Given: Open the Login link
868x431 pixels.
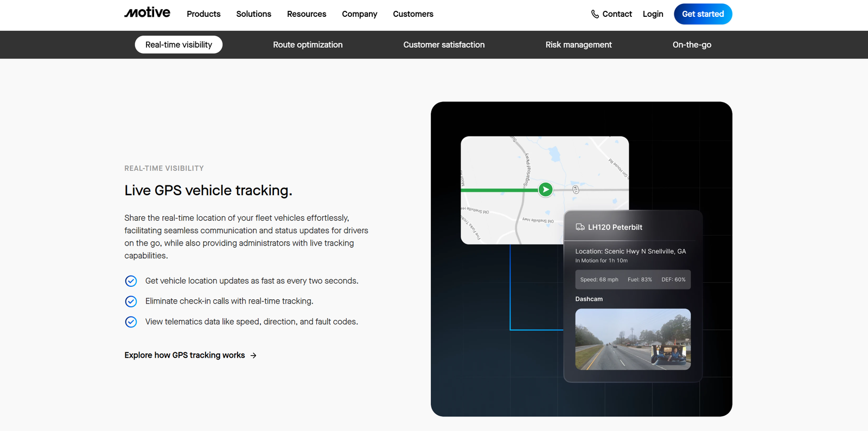Looking at the screenshot, I should [653, 14].
